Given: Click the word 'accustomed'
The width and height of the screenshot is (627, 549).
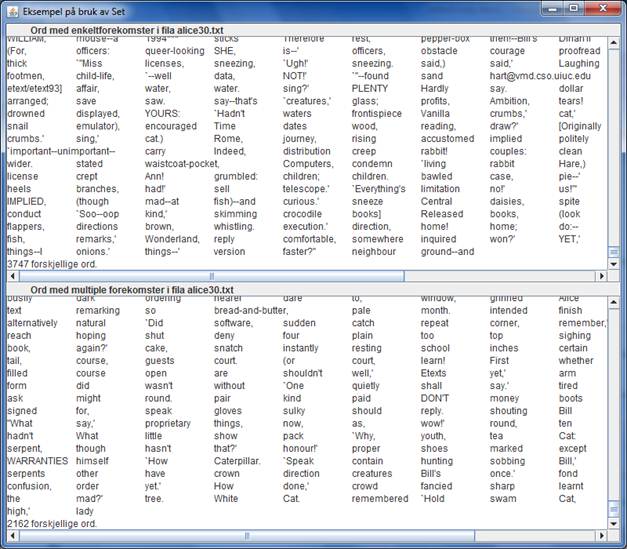Looking at the screenshot, I should 447,139.
